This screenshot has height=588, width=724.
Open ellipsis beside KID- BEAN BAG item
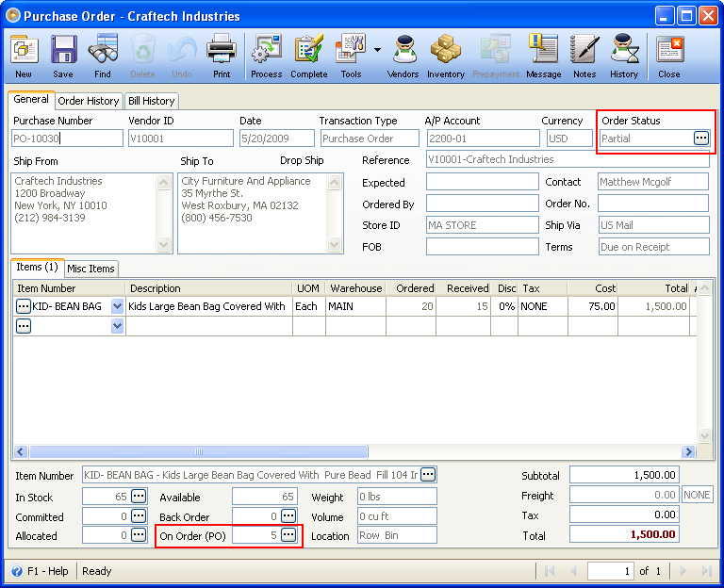[x=23, y=306]
